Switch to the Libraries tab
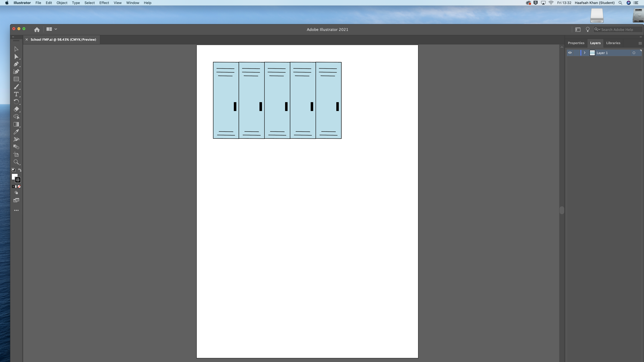Viewport: 644px width, 362px height. (x=613, y=43)
